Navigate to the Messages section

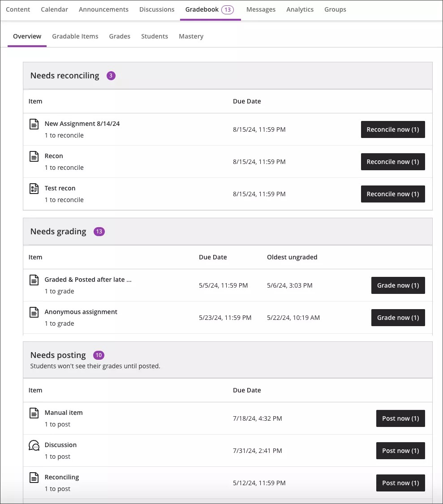point(261,9)
